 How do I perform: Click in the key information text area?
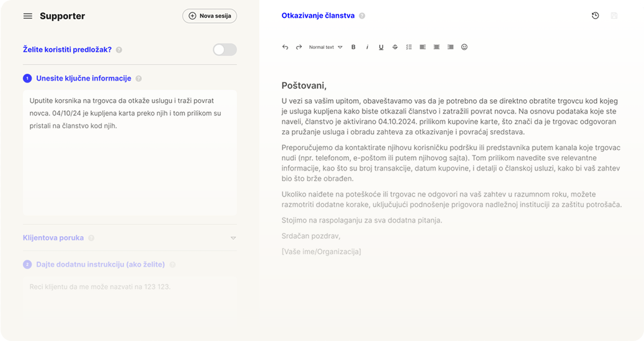[130, 167]
